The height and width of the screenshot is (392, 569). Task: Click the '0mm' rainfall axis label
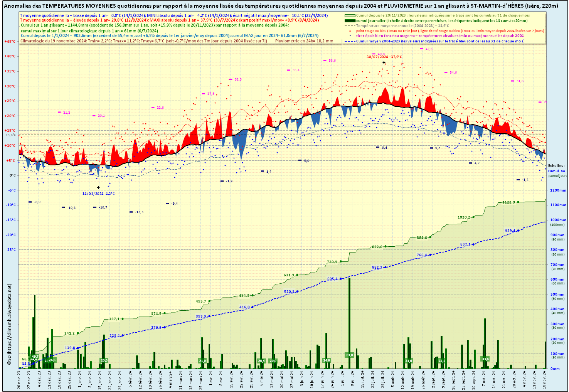tap(555, 368)
